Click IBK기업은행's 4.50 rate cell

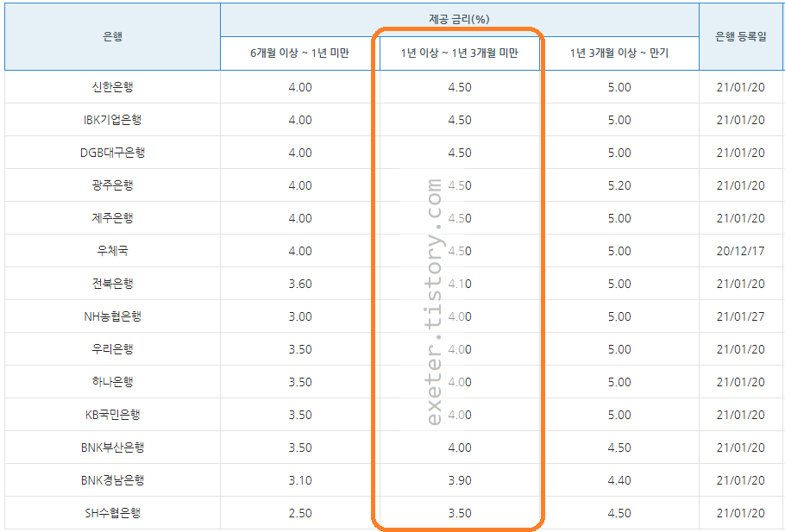(460, 120)
